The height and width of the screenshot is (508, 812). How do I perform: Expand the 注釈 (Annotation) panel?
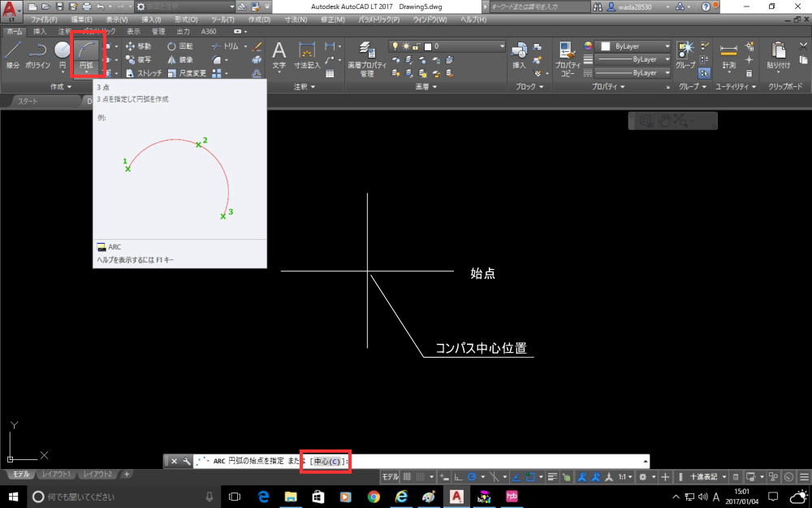304,87
